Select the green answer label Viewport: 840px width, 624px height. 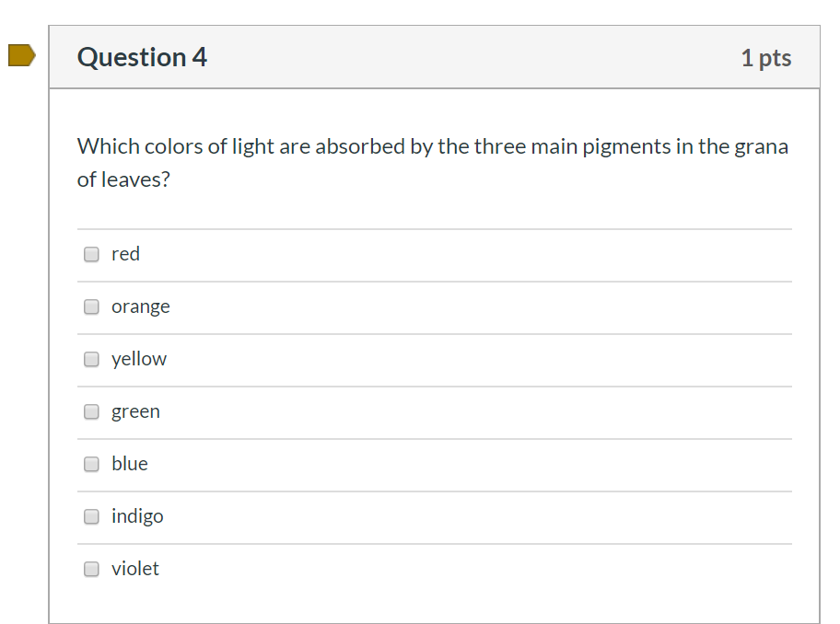(135, 411)
